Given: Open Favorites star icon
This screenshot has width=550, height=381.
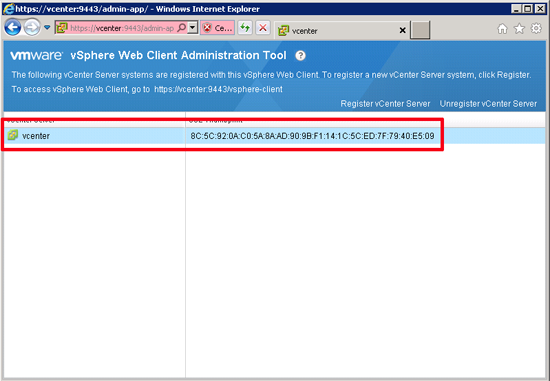Looking at the screenshot, I should (x=519, y=28).
